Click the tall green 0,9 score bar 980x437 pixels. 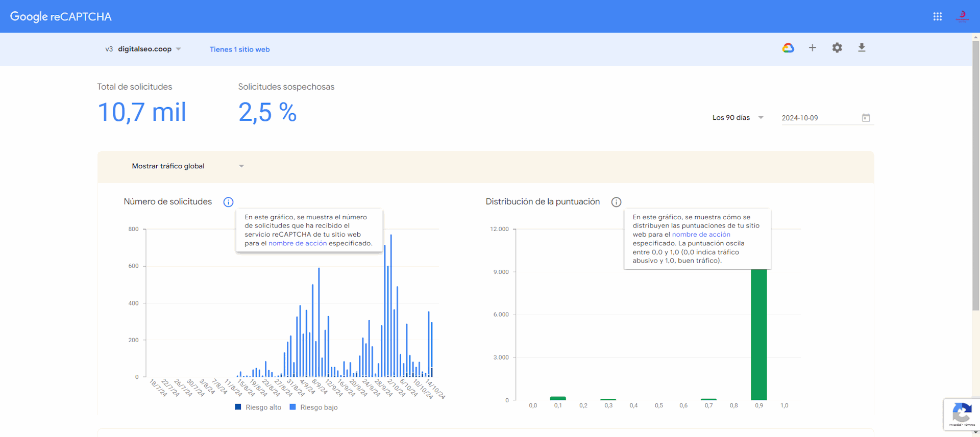tap(758, 335)
